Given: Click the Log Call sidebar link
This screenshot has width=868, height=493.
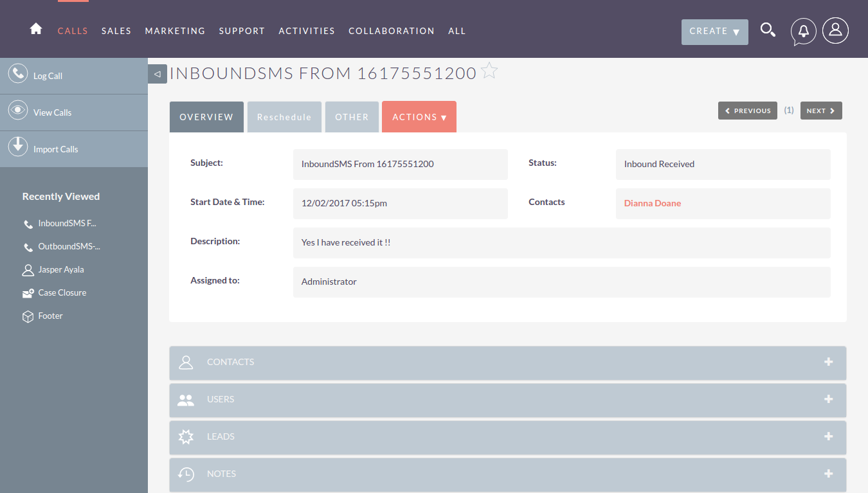Looking at the screenshot, I should point(48,76).
